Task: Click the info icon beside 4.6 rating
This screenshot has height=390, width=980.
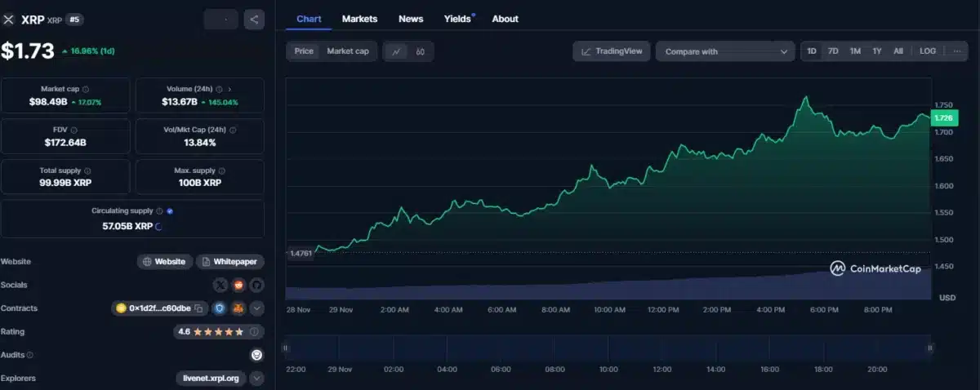Action: click(254, 332)
